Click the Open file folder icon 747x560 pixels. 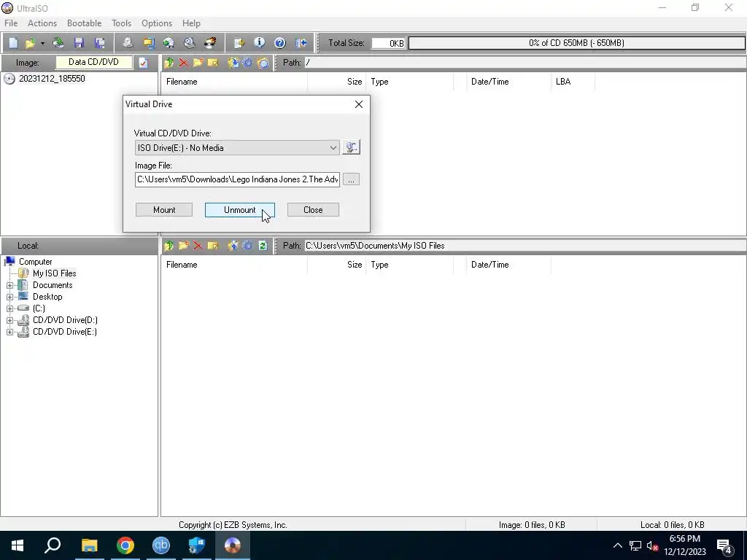(30, 43)
